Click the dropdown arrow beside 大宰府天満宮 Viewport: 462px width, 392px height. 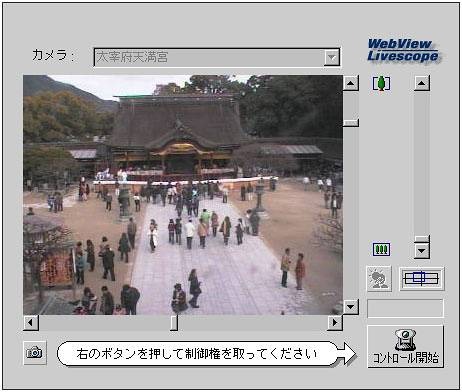pyautogui.click(x=332, y=58)
